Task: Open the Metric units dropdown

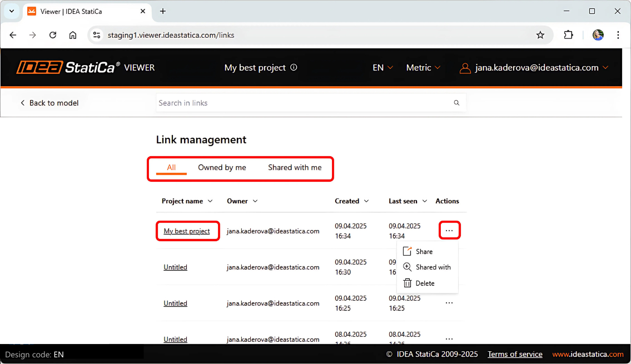Action: coord(423,68)
